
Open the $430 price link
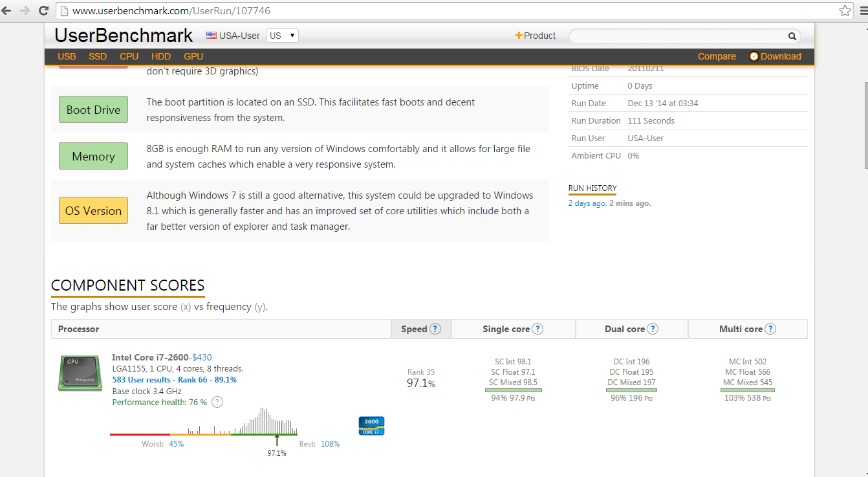[202, 357]
